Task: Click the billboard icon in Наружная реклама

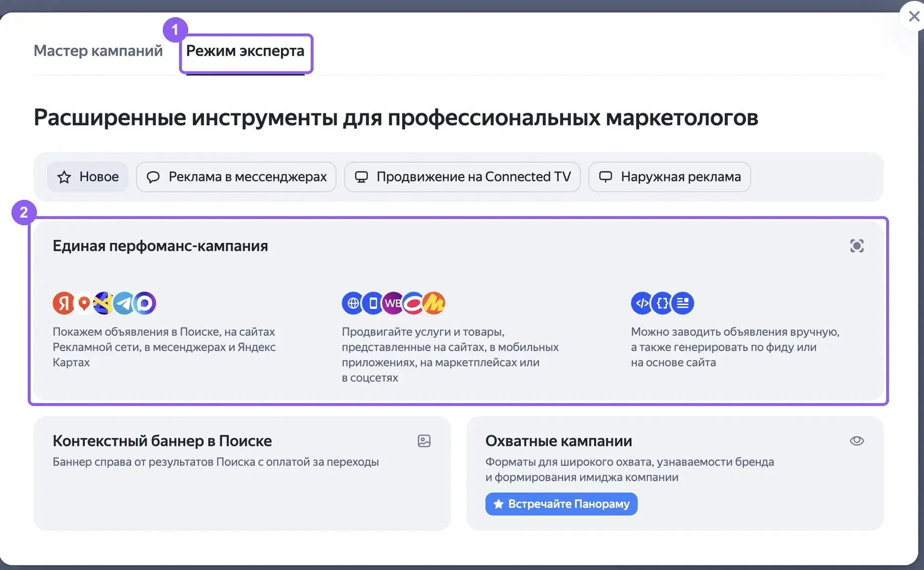Action: [x=606, y=177]
